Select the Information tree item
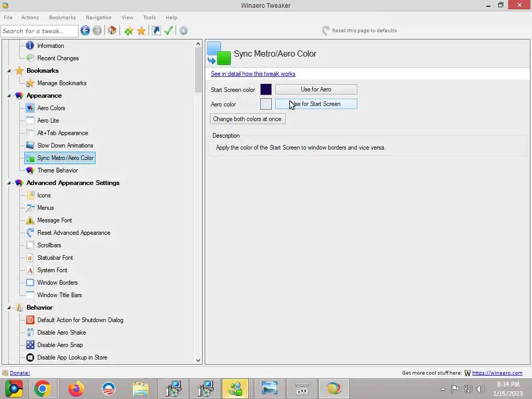The height and width of the screenshot is (399, 532). click(50, 46)
